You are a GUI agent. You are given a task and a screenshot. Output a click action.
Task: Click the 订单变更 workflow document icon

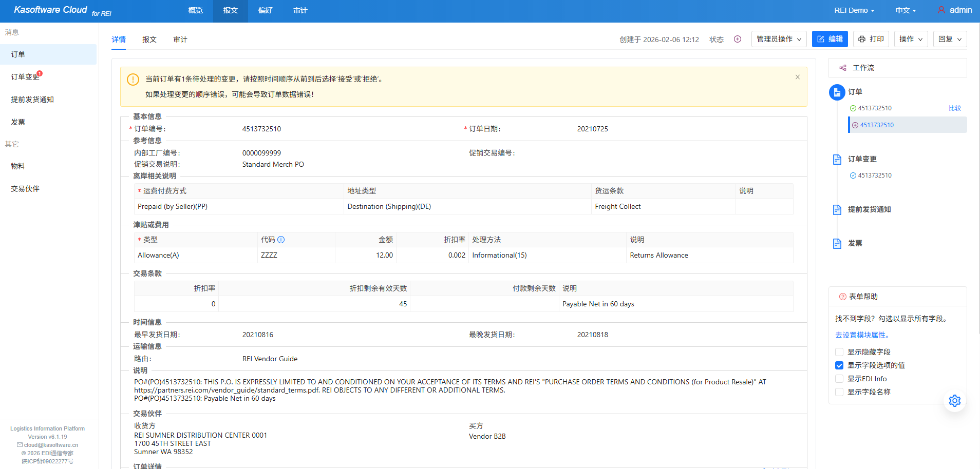(x=837, y=160)
